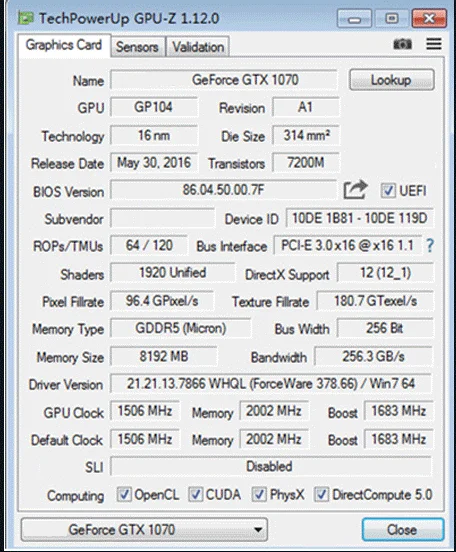
Task: Click the Shaders value 1920 Unified
Action: coord(173,273)
